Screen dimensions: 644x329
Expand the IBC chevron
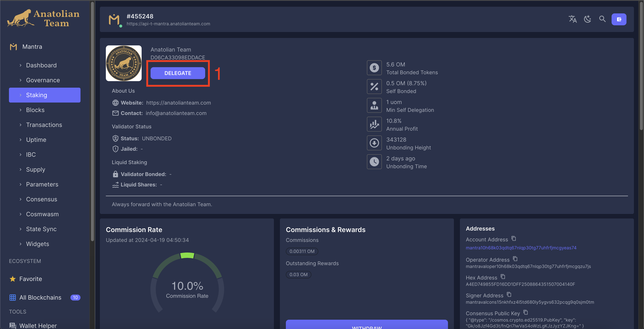tap(20, 155)
